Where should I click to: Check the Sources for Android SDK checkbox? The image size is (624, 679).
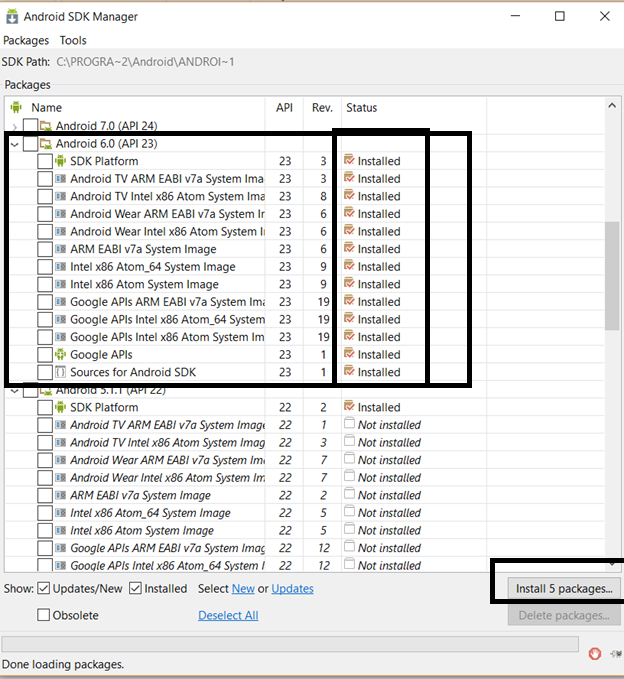coord(45,372)
